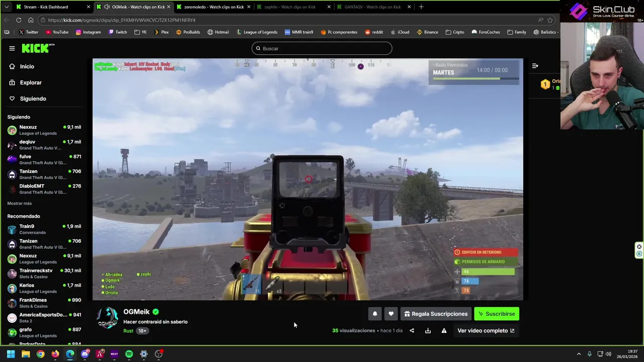Open recommended channel Kerios
644x362 pixels.
[44, 288]
